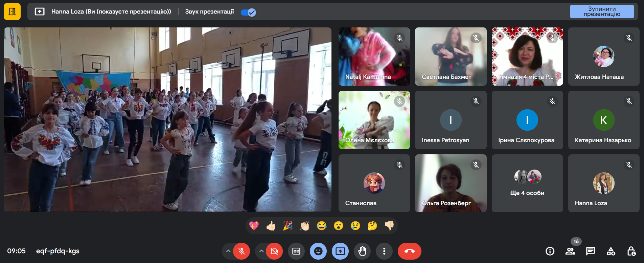Unmute the microphone
This screenshot has width=644, height=263.
click(241, 251)
